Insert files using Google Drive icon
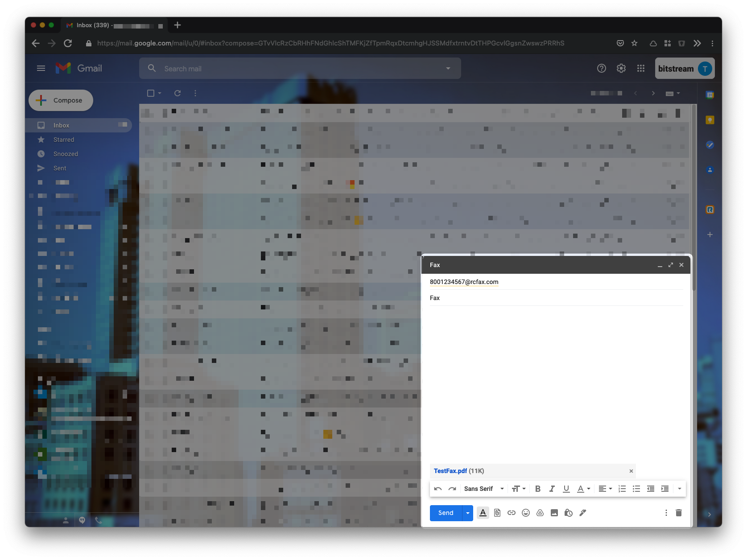Screen dimensions: 747x560 (540, 513)
